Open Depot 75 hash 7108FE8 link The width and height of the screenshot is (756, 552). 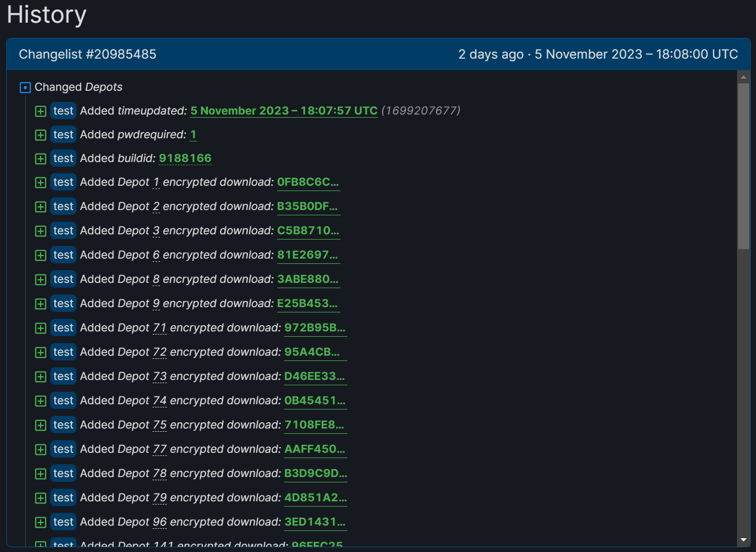click(315, 425)
